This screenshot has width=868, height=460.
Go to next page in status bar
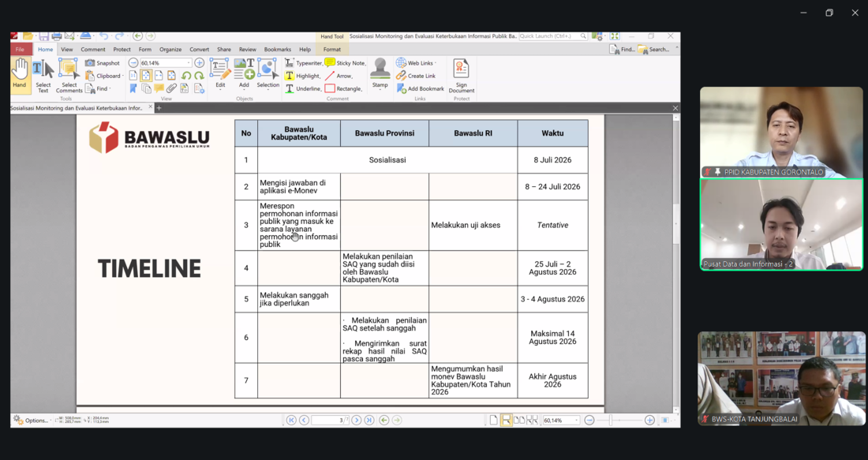click(357, 420)
